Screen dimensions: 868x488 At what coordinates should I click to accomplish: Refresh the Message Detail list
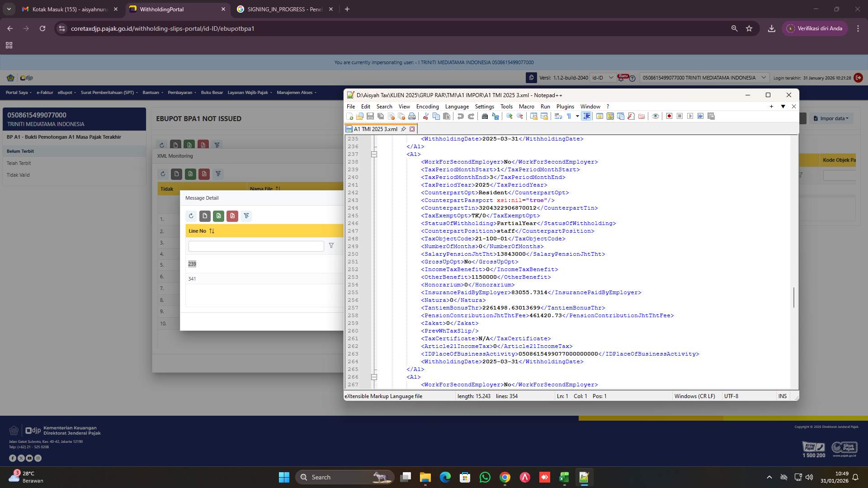tap(191, 216)
